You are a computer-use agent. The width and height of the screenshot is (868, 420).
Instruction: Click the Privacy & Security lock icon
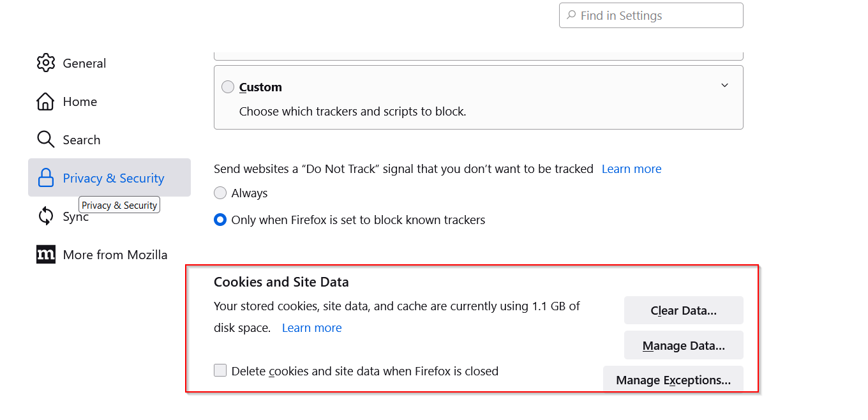pyautogui.click(x=46, y=178)
